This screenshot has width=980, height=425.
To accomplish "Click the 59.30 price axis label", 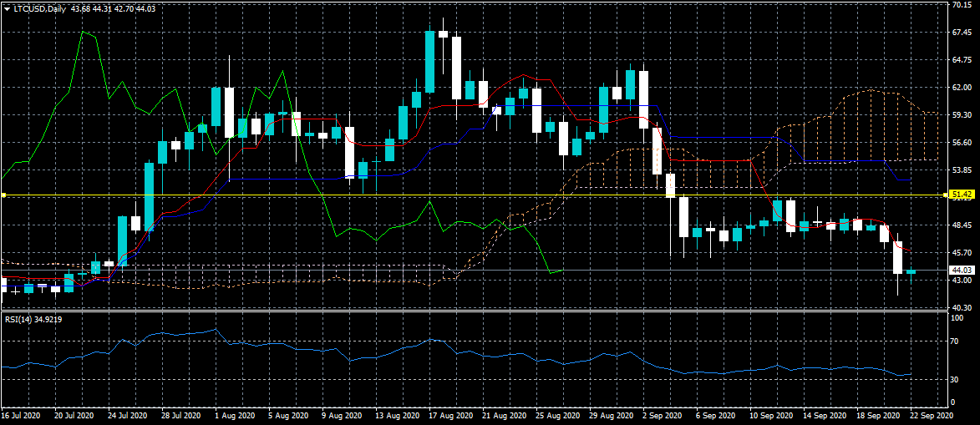I will coord(962,115).
